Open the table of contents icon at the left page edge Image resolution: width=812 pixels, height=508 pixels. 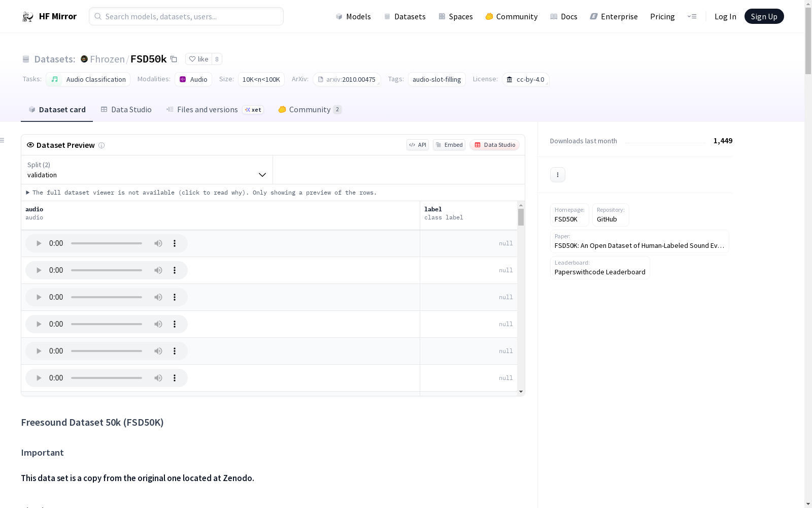pyautogui.click(x=2, y=140)
